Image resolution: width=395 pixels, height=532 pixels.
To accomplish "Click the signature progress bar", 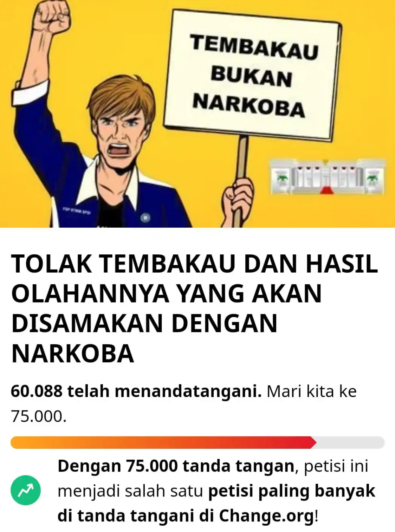I will pyautogui.click(x=197, y=442).
